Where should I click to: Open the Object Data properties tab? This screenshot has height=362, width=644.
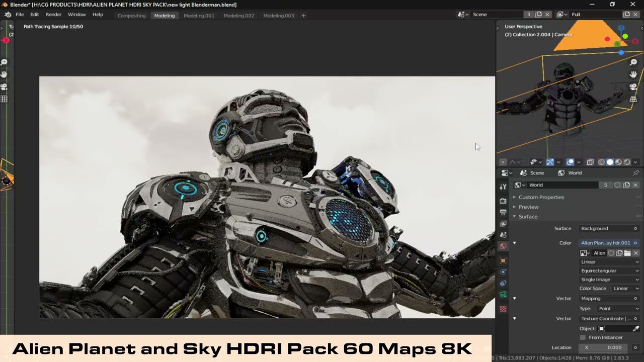click(x=503, y=295)
